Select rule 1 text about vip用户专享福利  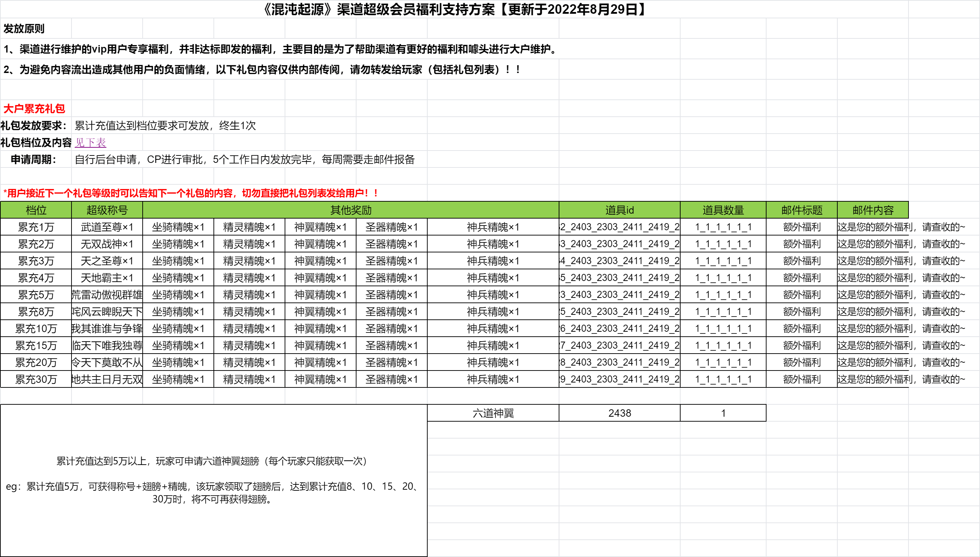pos(280,49)
